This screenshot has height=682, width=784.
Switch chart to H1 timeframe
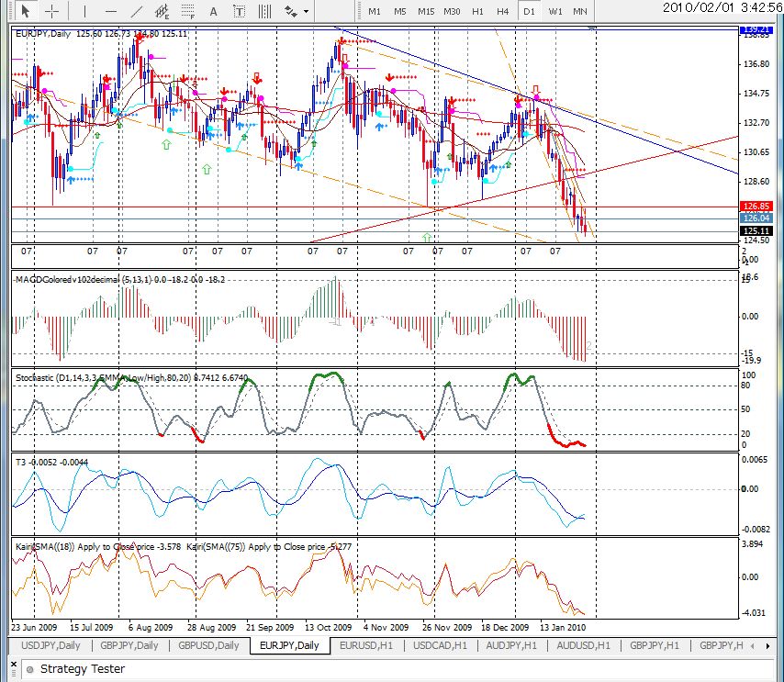477,11
